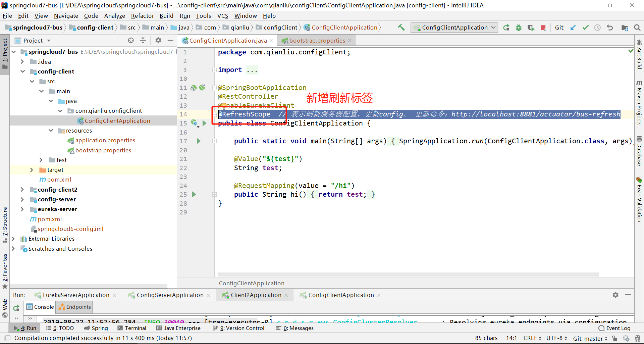This screenshot has height=344, width=644.
Task: Toggle tool window bars icon in status bar
Action: coord(7,338)
